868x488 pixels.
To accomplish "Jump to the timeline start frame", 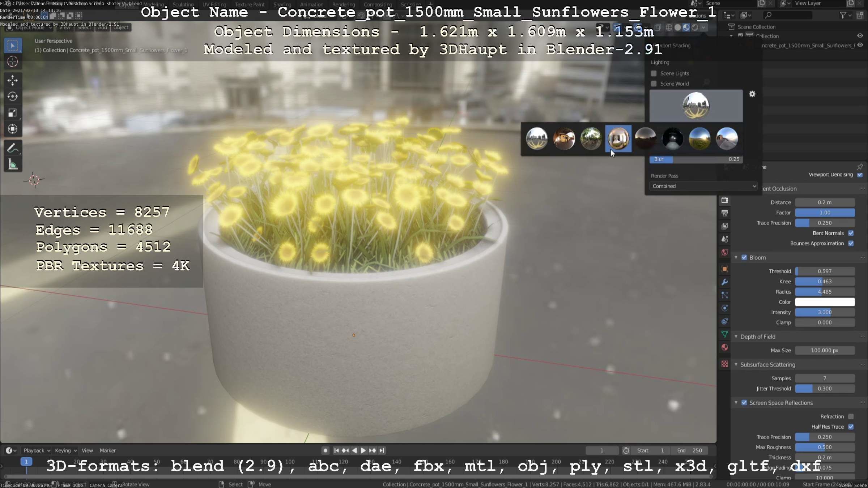I will click(x=336, y=450).
